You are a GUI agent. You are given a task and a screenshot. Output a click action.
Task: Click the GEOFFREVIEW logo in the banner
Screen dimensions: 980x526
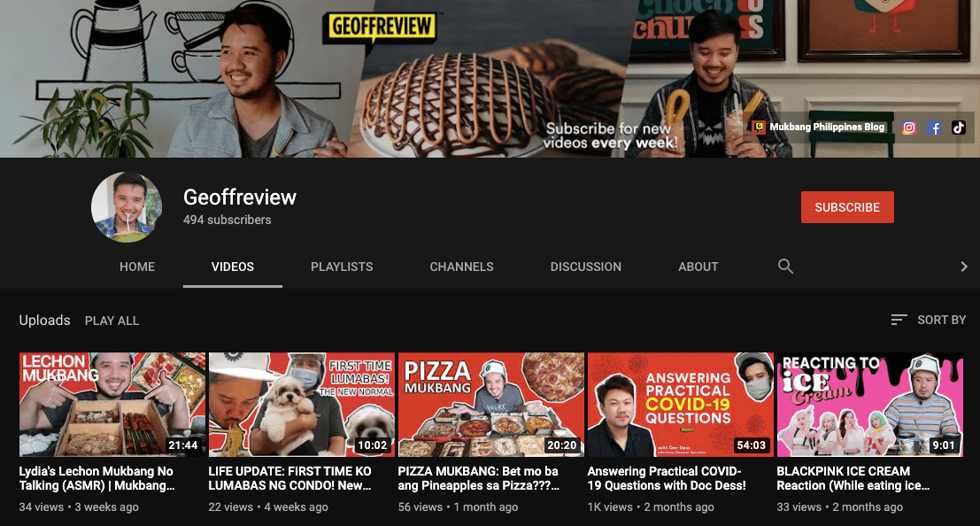tap(381, 28)
